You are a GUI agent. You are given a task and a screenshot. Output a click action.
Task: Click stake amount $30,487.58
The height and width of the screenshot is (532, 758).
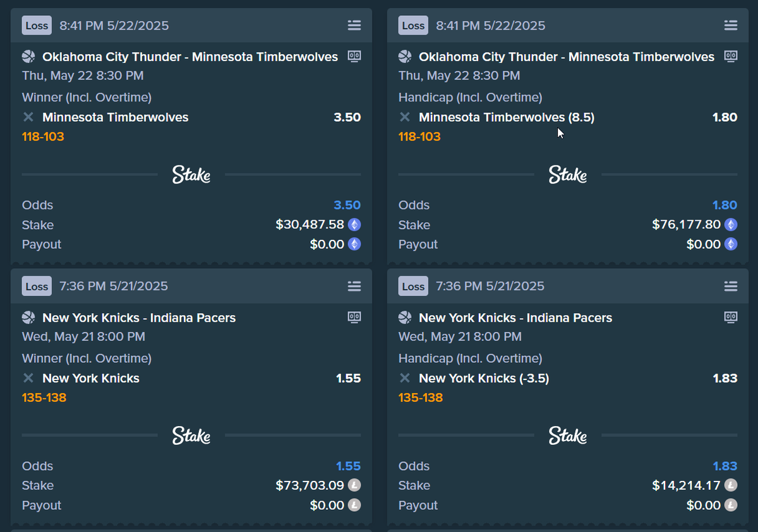click(310, 225)
